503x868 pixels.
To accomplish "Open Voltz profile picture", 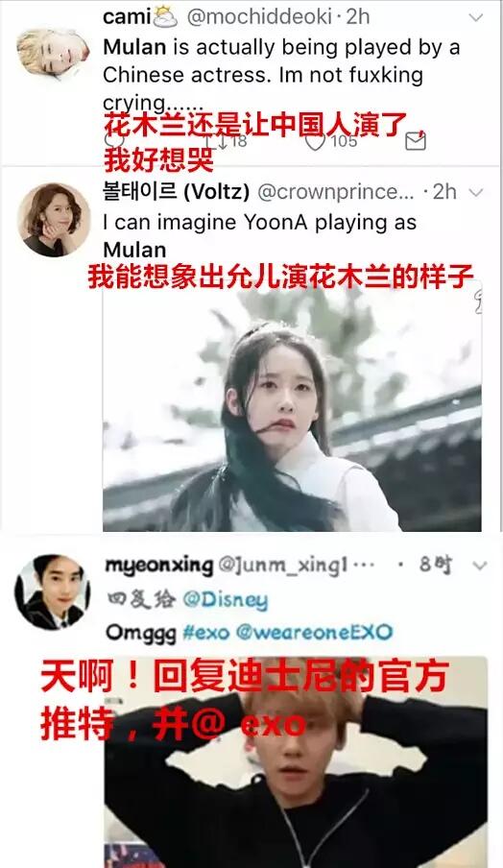I will [x=53, y=220].
